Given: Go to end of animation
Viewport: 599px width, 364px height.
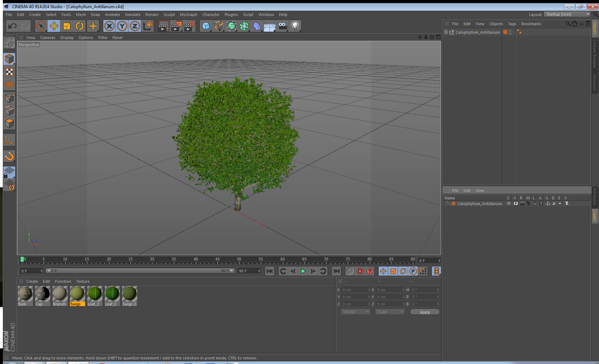Looking at the screenshot, I should (336, 271).
